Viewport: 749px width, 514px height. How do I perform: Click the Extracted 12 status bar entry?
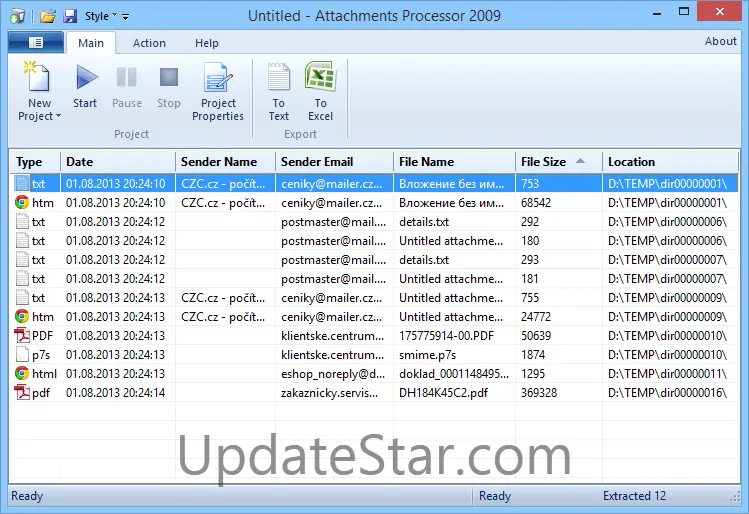[x=634, y=496]
